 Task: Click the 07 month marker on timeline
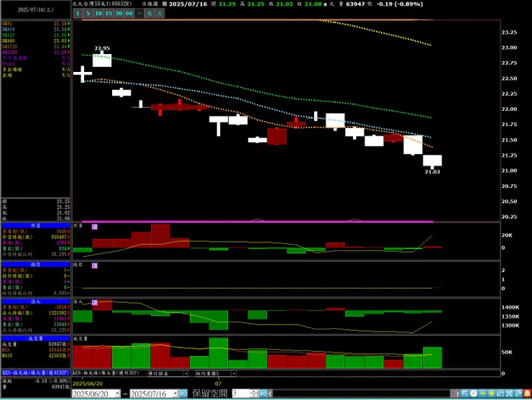[218, 383]
